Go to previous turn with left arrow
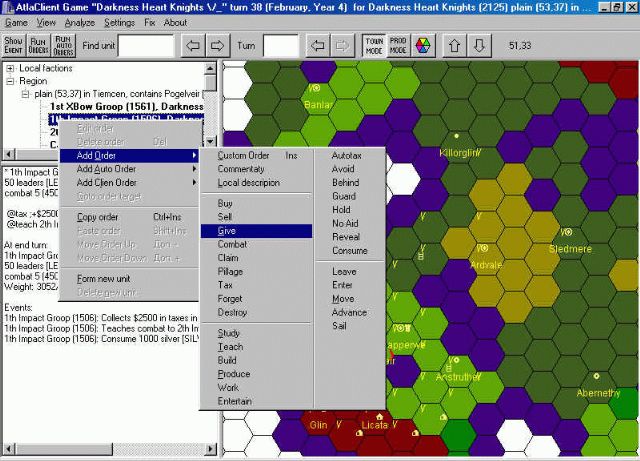The height and width of the screenshot is (461, 640). (318, 45)
